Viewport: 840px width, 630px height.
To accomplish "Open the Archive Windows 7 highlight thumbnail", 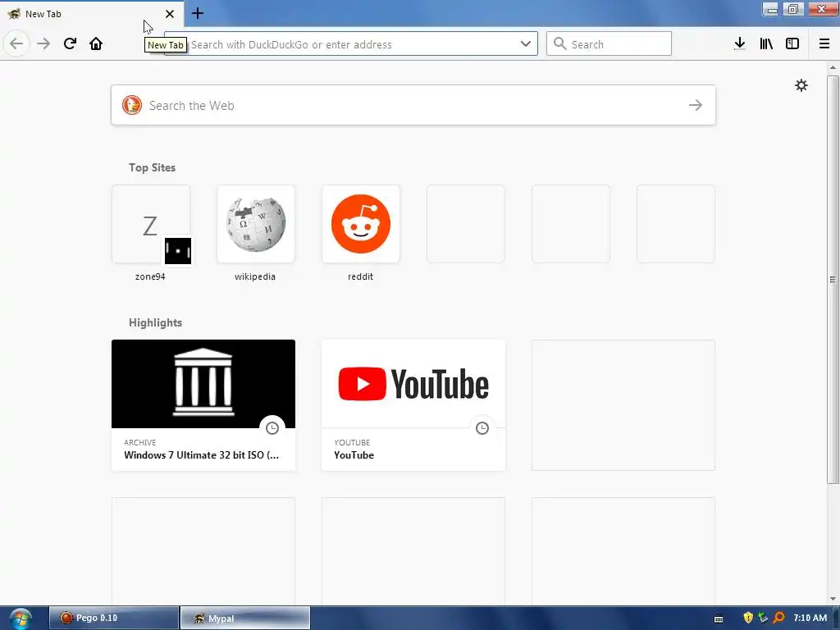I will pyautogui.click(x=203, y=384).
